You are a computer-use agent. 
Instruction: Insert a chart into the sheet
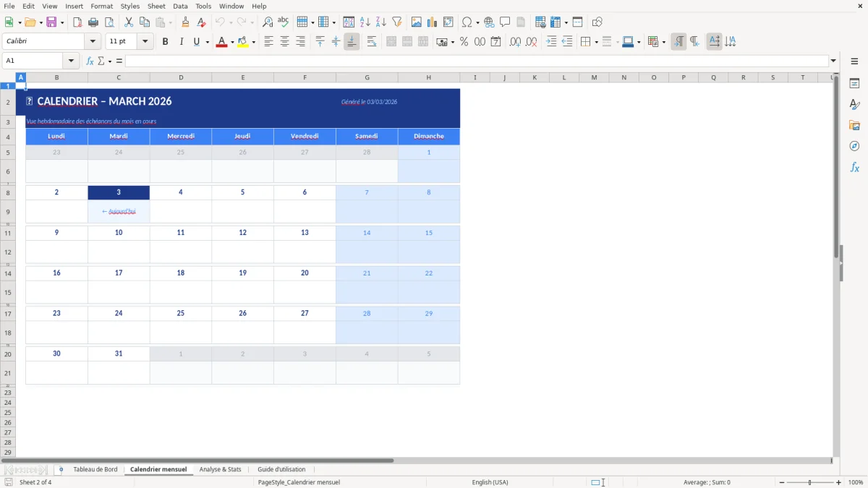[433, 22]
